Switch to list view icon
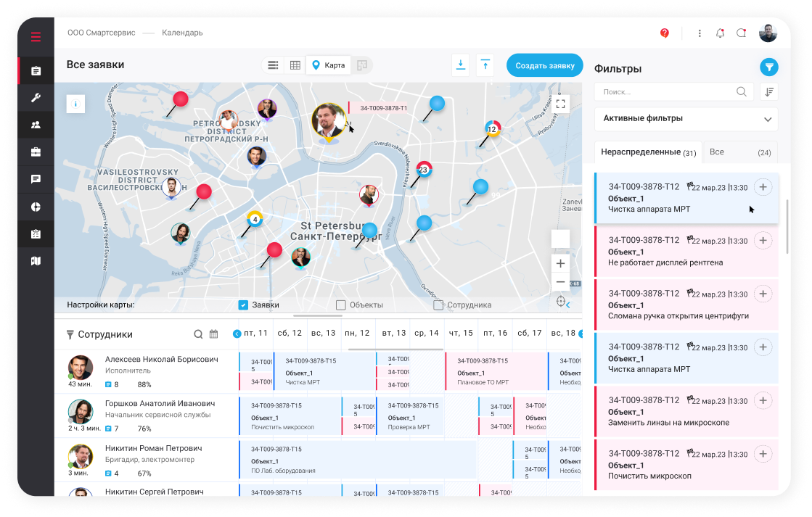Screen dimensions: 812x517 (273, 65)
